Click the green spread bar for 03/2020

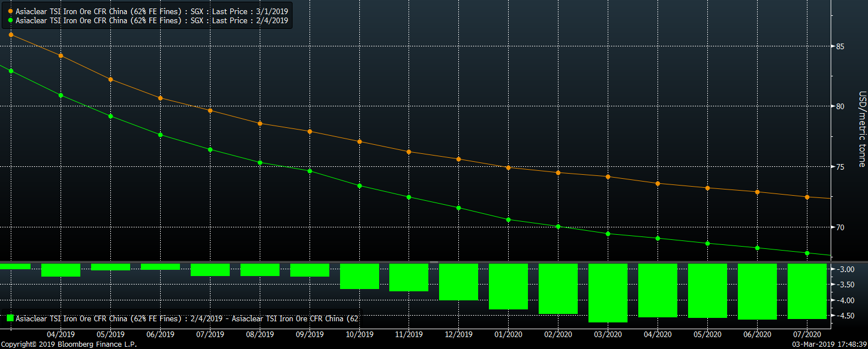click(x=608, y=292)
